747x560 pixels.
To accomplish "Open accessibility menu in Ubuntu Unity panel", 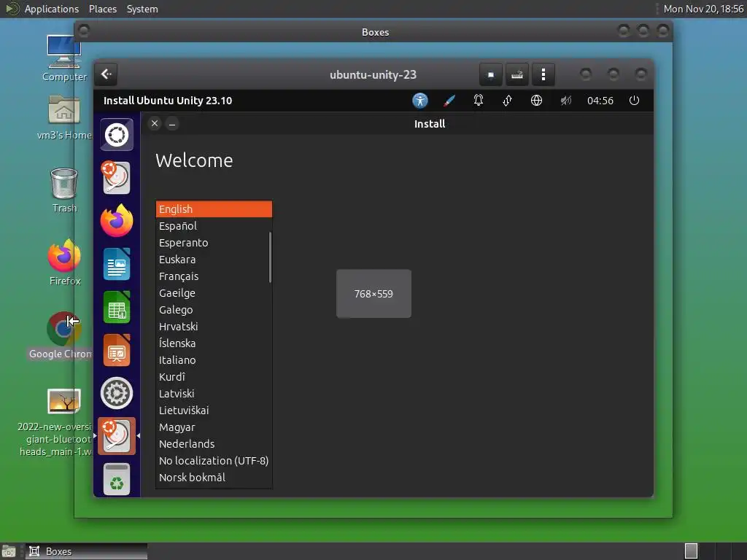I will coord(419,101).
